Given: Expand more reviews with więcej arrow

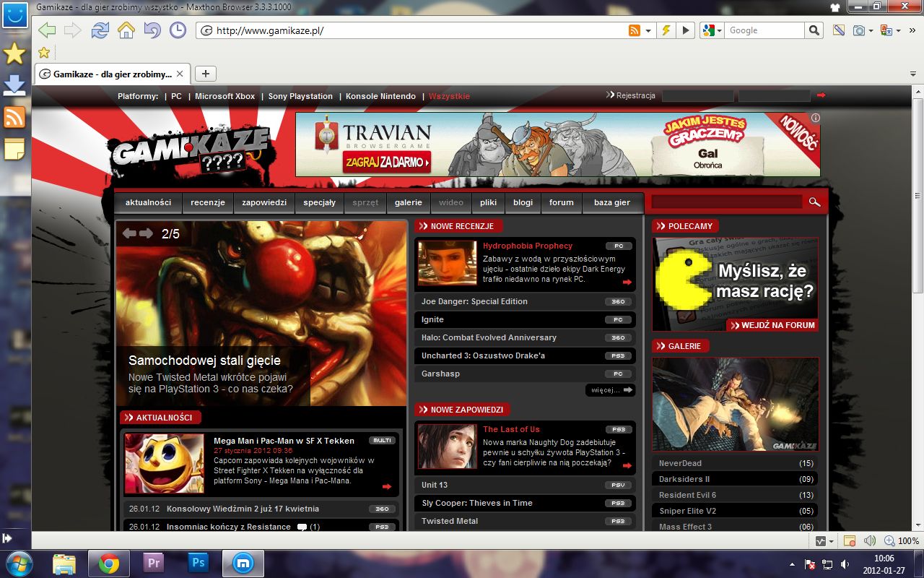Looking at the screenshot, I should [x=610, y=390].
